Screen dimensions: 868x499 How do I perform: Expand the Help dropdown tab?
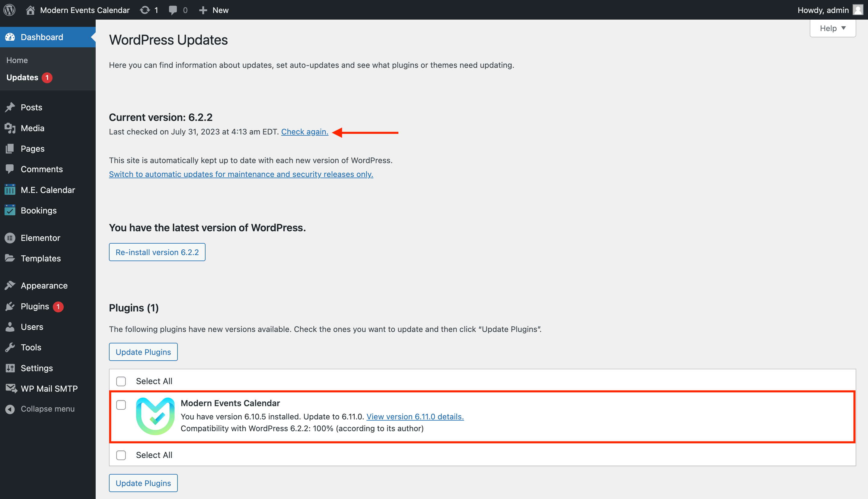click(x=832, y=28)
